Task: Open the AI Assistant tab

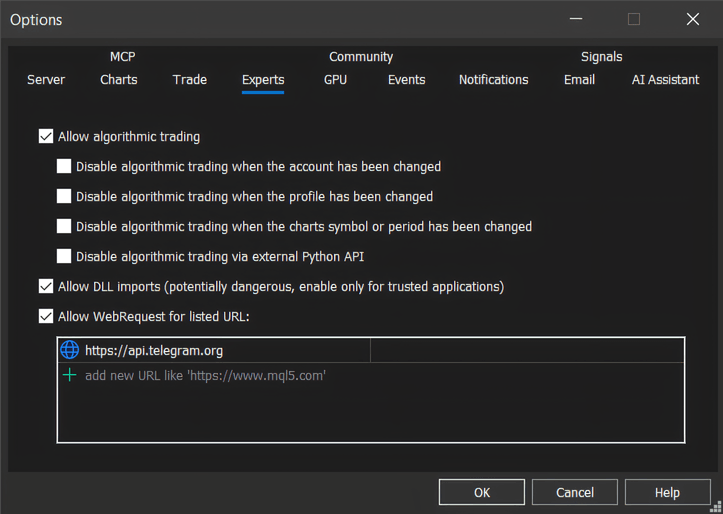Action: (x=665, y=80)
